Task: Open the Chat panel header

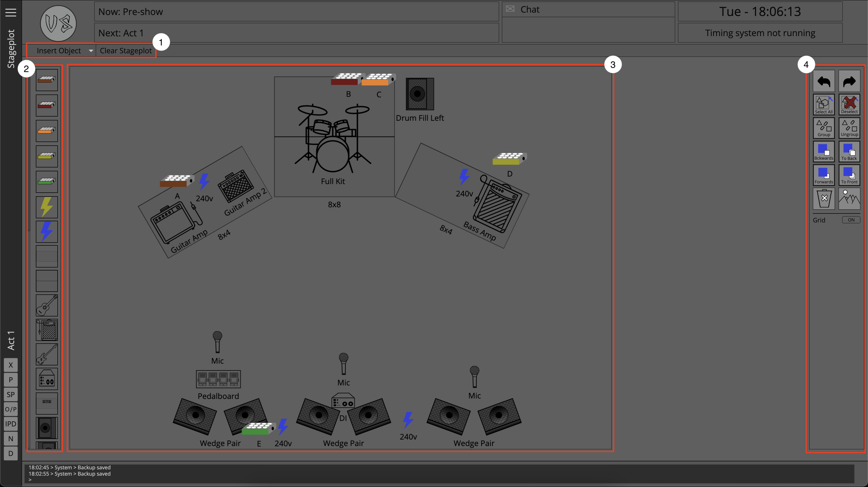Action: coord(588,9)
